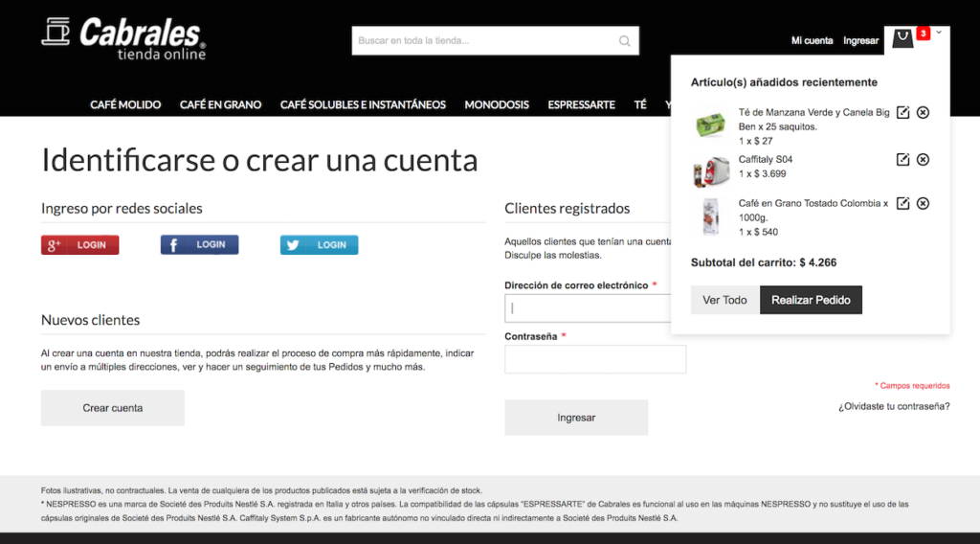Focus the Contraseña password field
This screenshot has width=980, height=544.
(595, 359)
